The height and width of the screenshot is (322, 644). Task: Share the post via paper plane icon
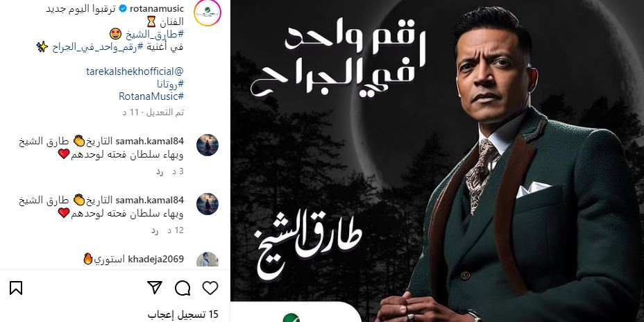pos(155,287)
